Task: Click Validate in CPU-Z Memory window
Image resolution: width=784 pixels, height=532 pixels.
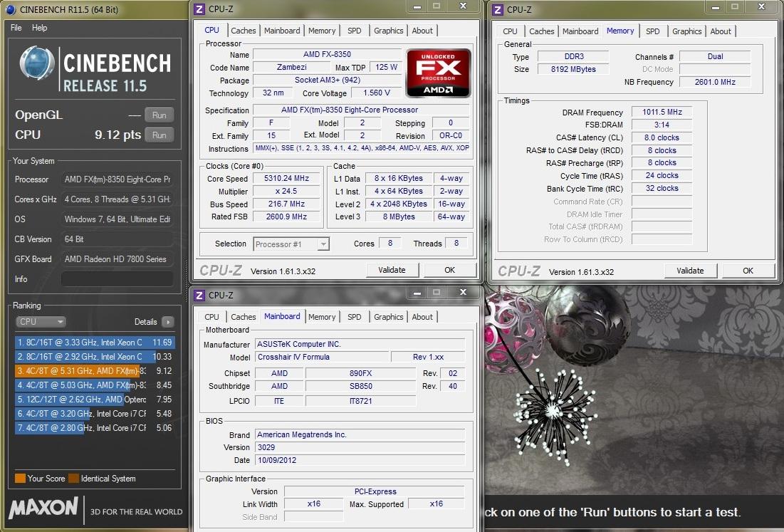Action: click(690, 271)
